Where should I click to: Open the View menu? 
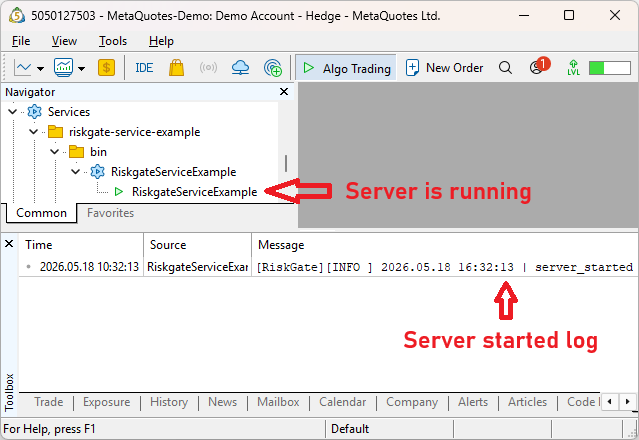pyautogui.click(x=64, y=41)
